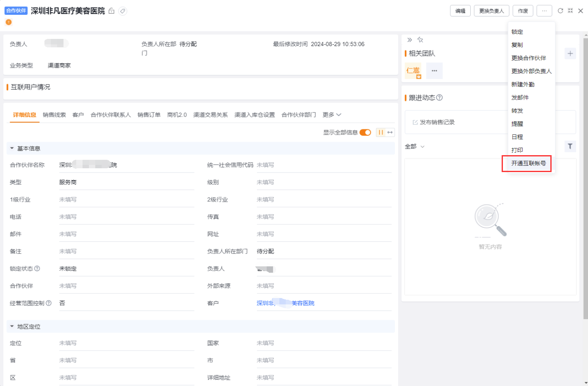The height and width of the screenshot is (386, 588).
Task: Click the shrink-window icon in the header
Action: click(570, 11)
